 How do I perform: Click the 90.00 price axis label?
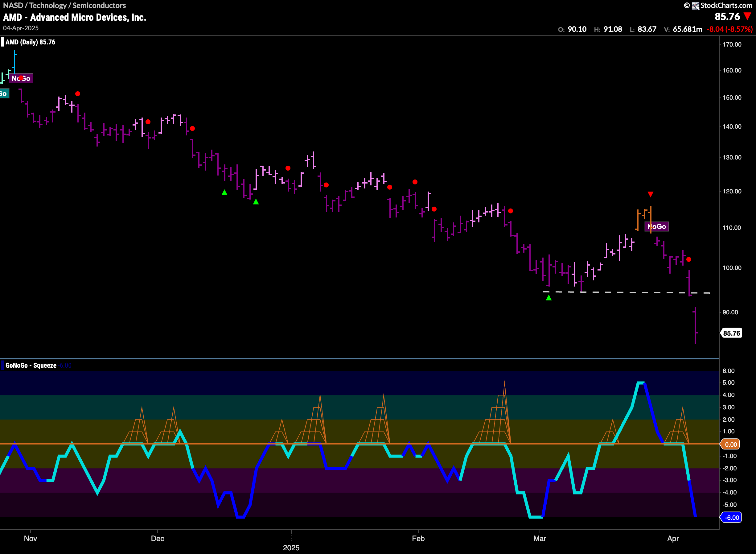coord(730,312)
